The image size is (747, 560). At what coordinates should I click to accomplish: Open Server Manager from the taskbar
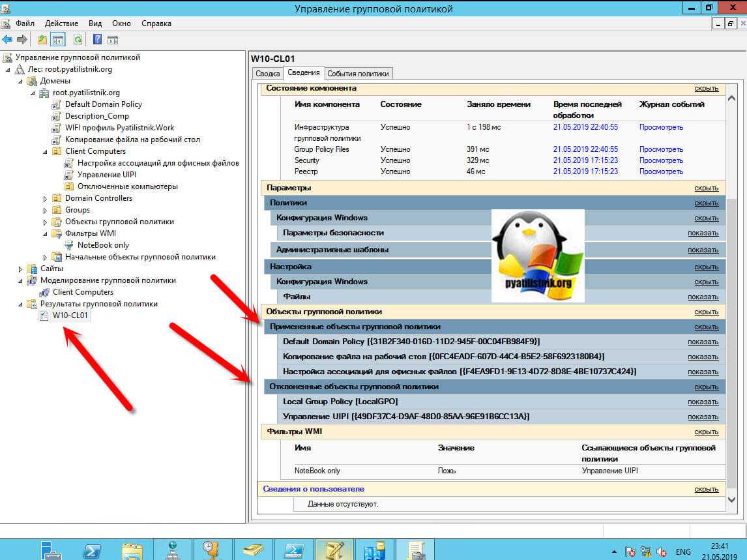coord(51,550)
